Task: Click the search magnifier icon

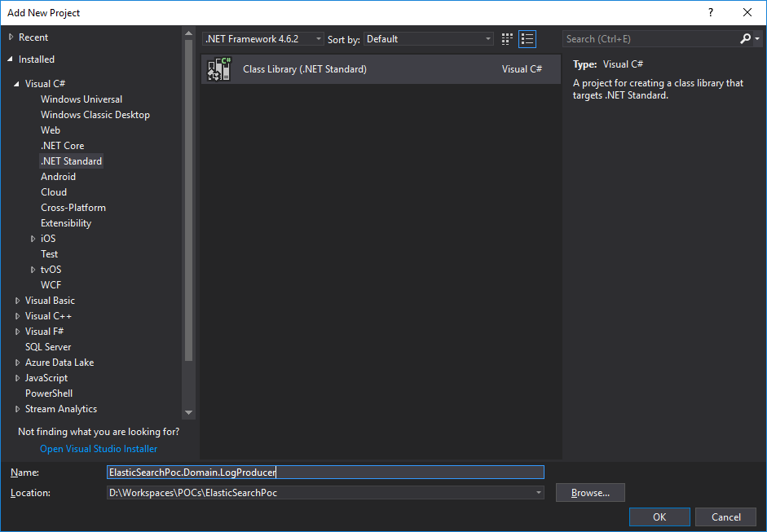Action: pos(745,38)
